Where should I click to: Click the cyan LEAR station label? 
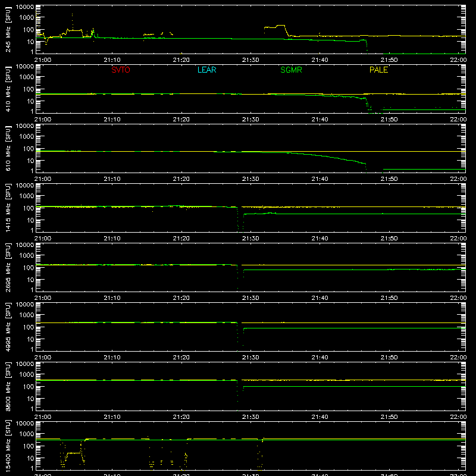pos(206,70)
